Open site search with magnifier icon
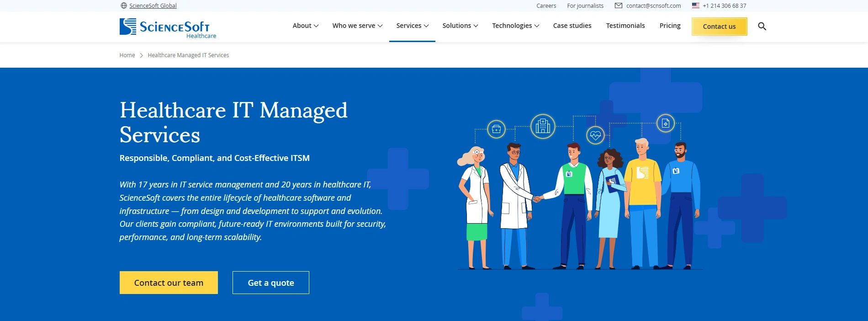The width and height of the screenshot is (868, 321). [762, 26]
